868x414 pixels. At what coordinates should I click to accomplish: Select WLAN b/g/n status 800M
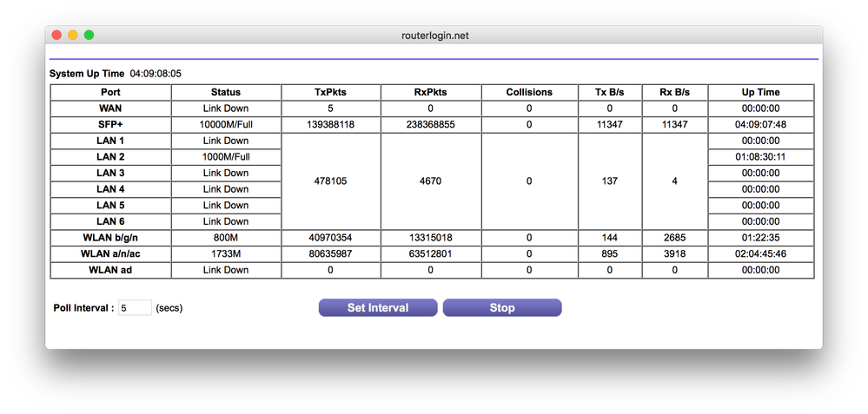coord(226,238)
